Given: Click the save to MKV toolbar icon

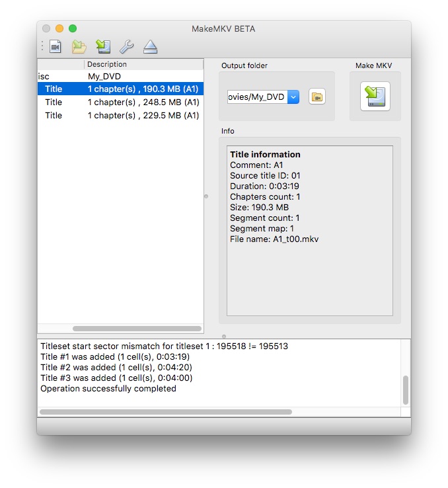Looking at the screenshot, I should pyautogui.click(x=103, y=47).
